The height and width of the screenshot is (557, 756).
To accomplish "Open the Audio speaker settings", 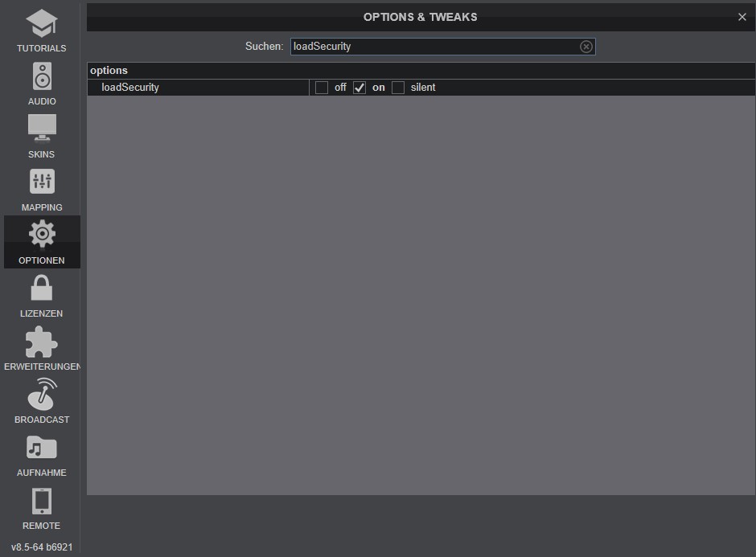I will 42,84.
